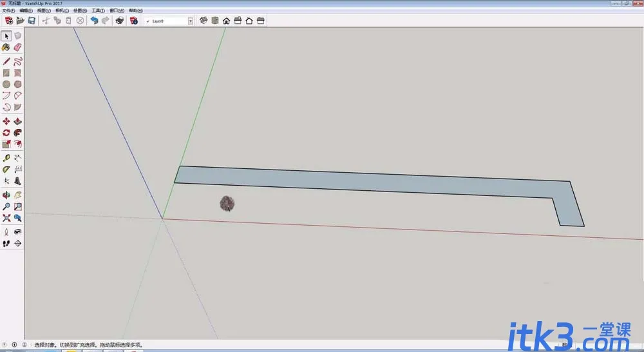Activate the Axes tool

6,181
